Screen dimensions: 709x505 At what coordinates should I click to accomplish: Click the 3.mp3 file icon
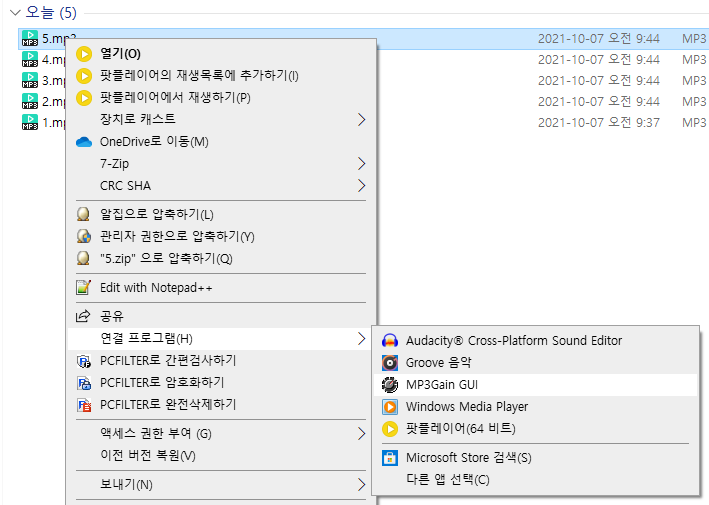[x=30, y=80]
